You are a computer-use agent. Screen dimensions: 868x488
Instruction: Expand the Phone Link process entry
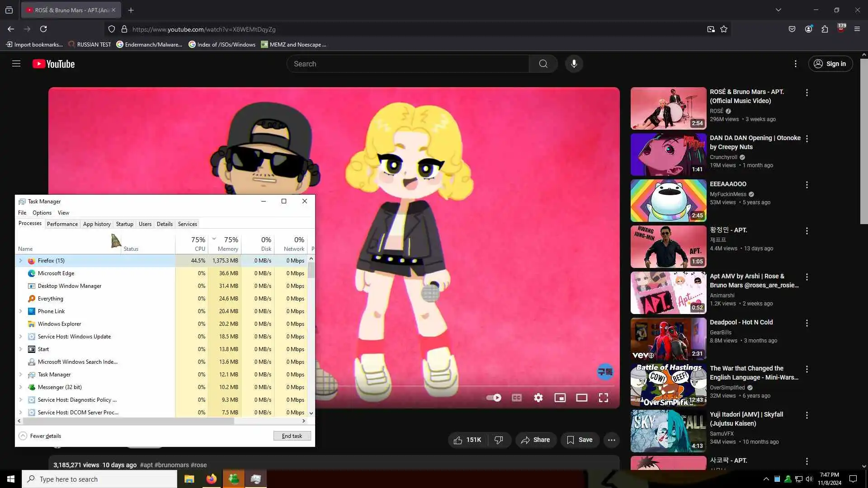coord(20,311)
